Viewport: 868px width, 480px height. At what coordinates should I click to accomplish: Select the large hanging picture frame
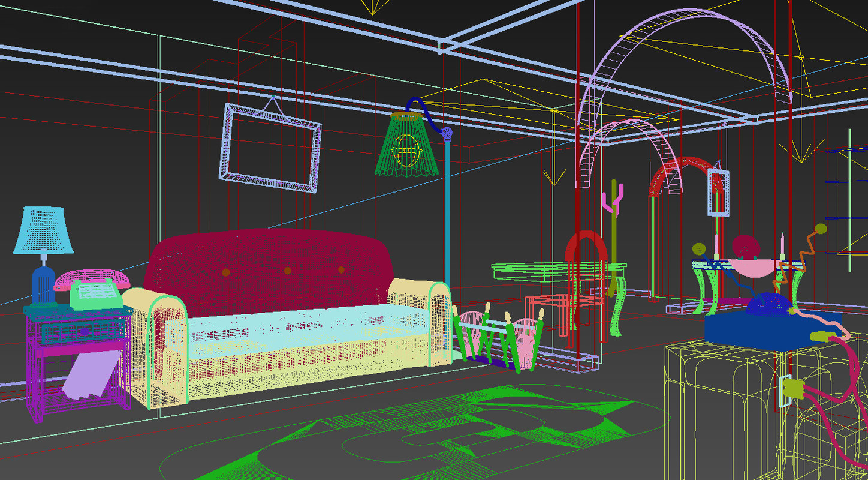(x=271, y=147)
